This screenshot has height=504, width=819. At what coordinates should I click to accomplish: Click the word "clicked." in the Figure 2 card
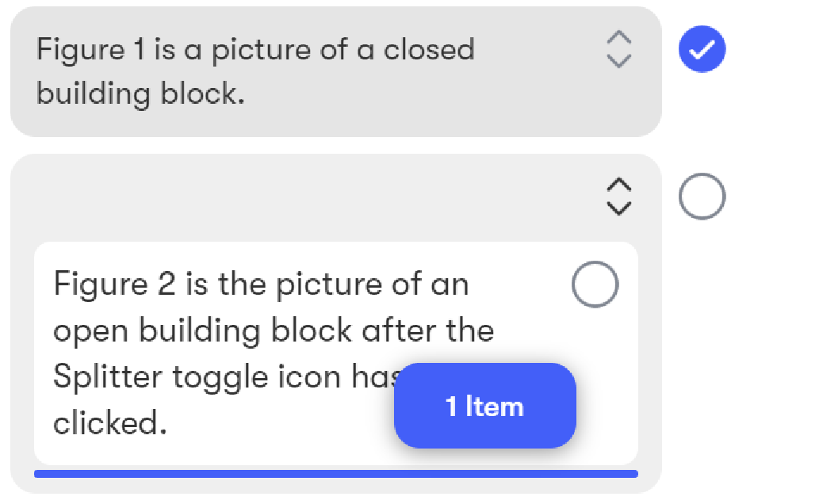tap(110, 423)
